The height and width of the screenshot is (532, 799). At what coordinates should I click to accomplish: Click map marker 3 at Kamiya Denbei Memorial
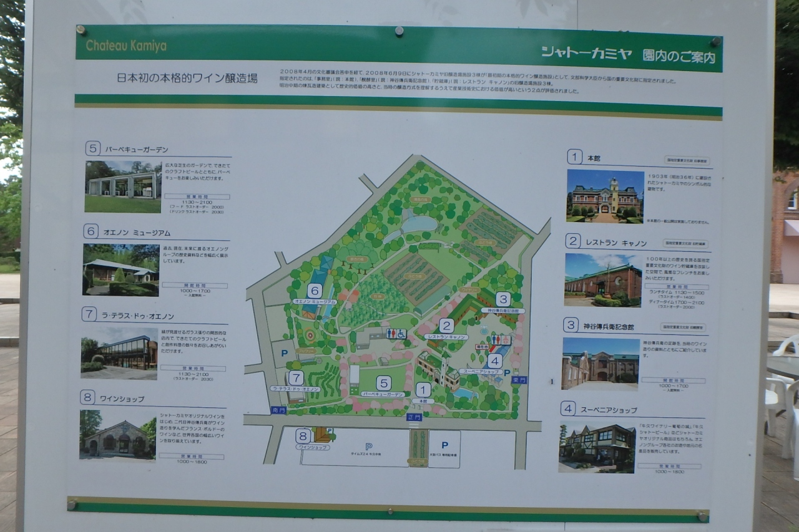502,299
